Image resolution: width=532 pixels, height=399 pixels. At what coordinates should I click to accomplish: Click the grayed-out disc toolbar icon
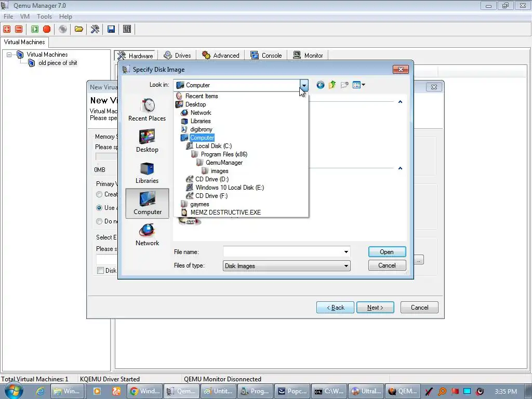click(63, 29)
